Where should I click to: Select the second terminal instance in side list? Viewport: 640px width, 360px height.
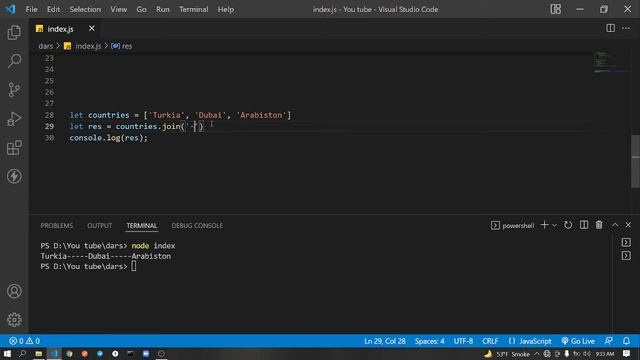(626, 256)
